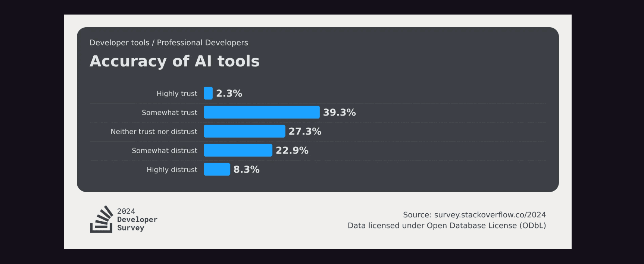Click the 22.9% value

coord(292,150)
